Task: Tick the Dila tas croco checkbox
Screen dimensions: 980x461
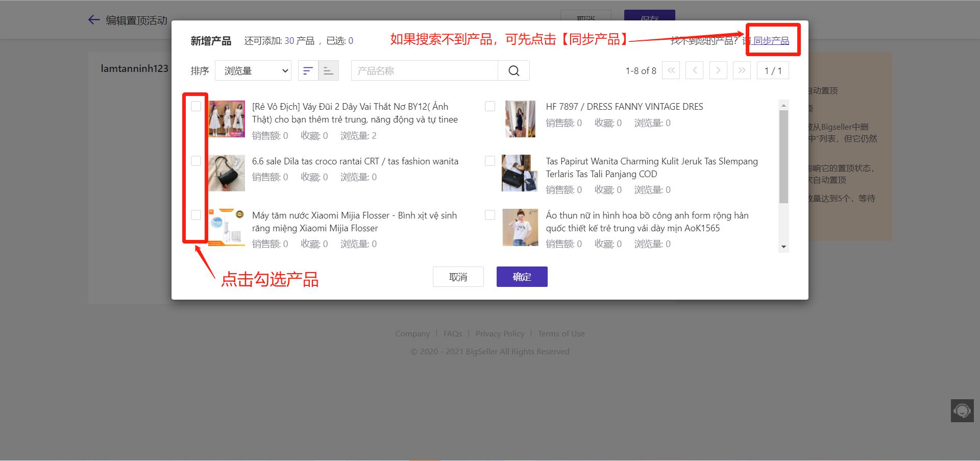Action: point(196,161)
